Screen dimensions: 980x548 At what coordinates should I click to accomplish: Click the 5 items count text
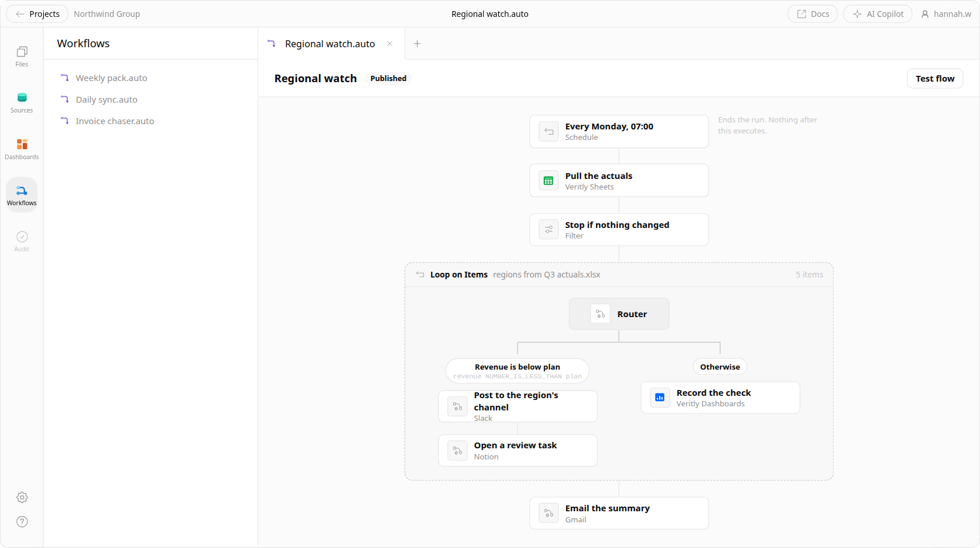[810, 275]
